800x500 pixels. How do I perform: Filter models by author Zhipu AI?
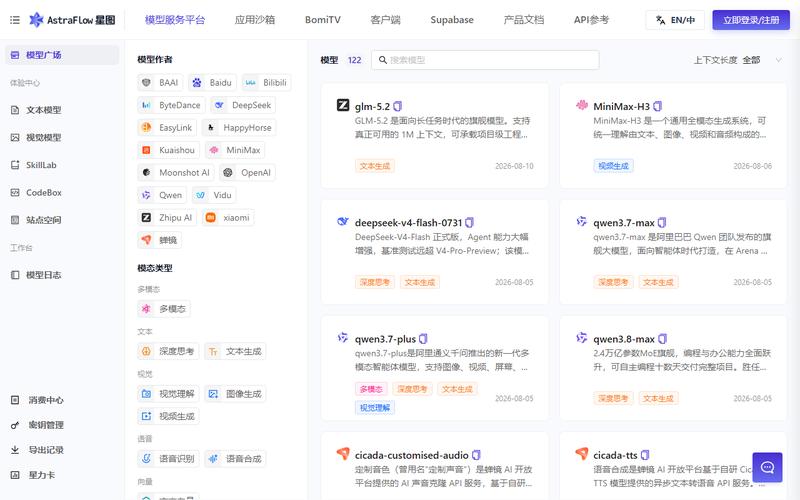(167, 217)
